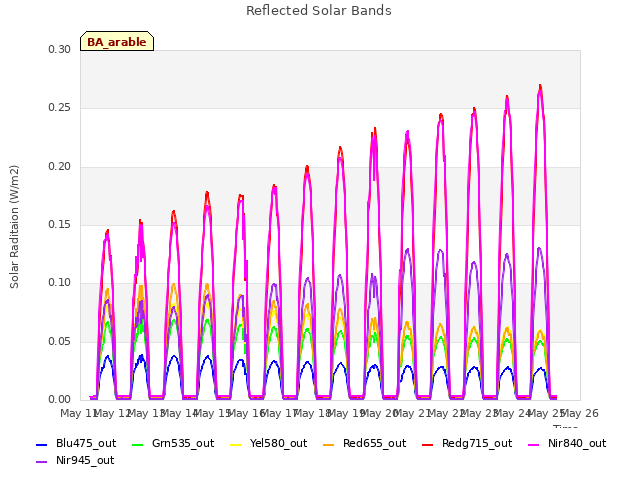
Task: Click the 0.30 y-axis tick label
Action: click(x=60, y=49)
